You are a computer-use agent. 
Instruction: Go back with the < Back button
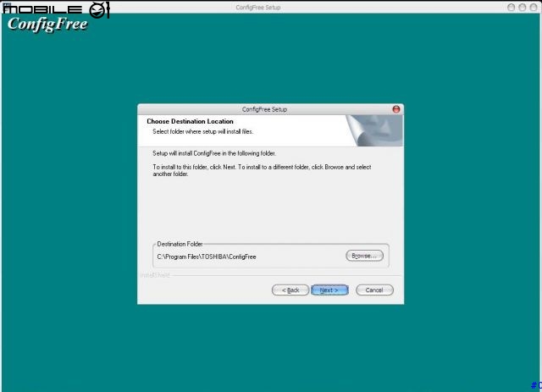pos(290,290)
